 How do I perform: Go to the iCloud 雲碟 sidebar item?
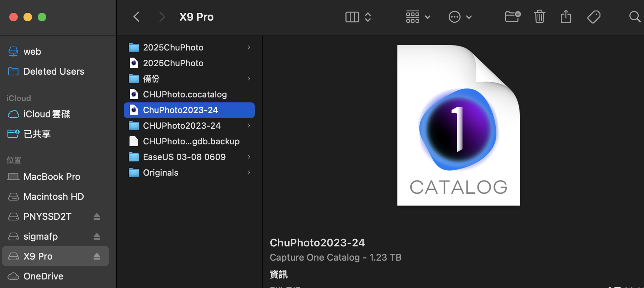(x=46, y=114)
